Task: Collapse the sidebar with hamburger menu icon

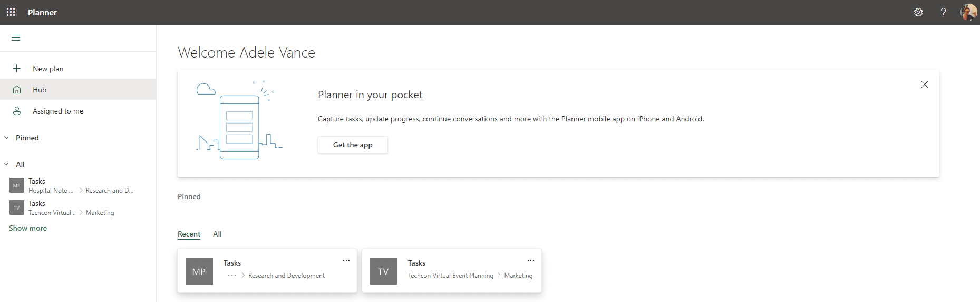Action: point(16,37)
